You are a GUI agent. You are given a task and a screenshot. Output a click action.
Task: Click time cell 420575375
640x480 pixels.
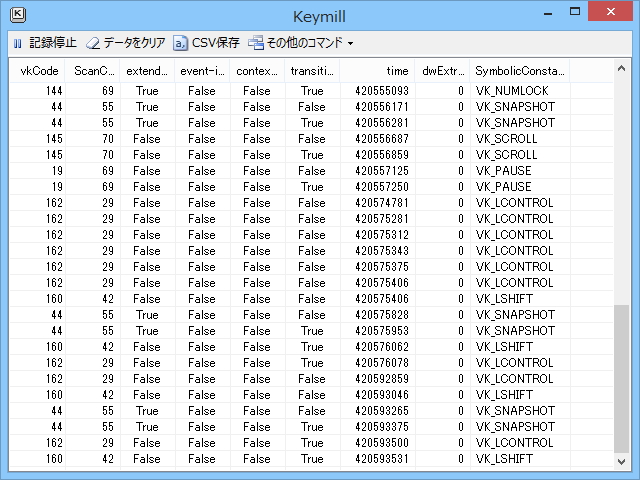click(382, 267)
